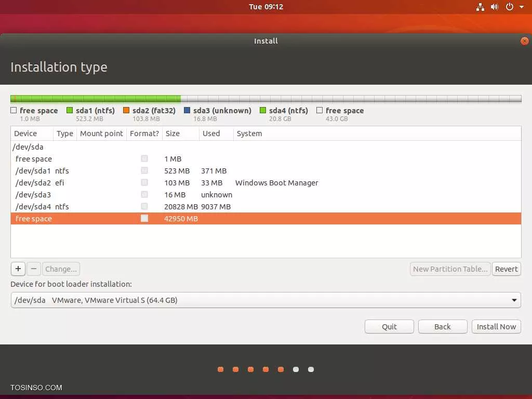Viewport: 532px width, 399px height.
Task: Sort the table by Size column header
Action: tap(180, 134)
